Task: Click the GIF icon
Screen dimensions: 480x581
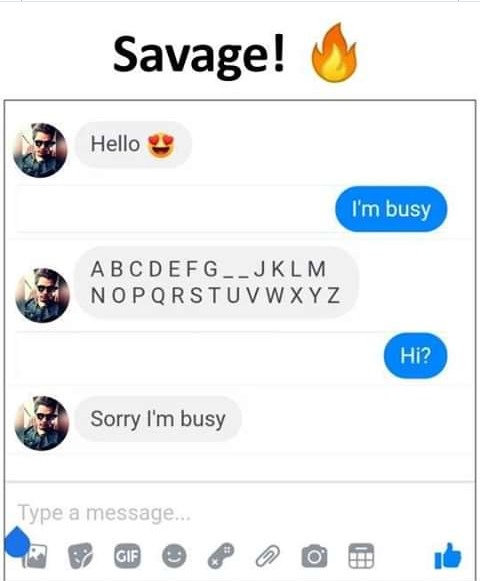Action: (x=127, y=556)
